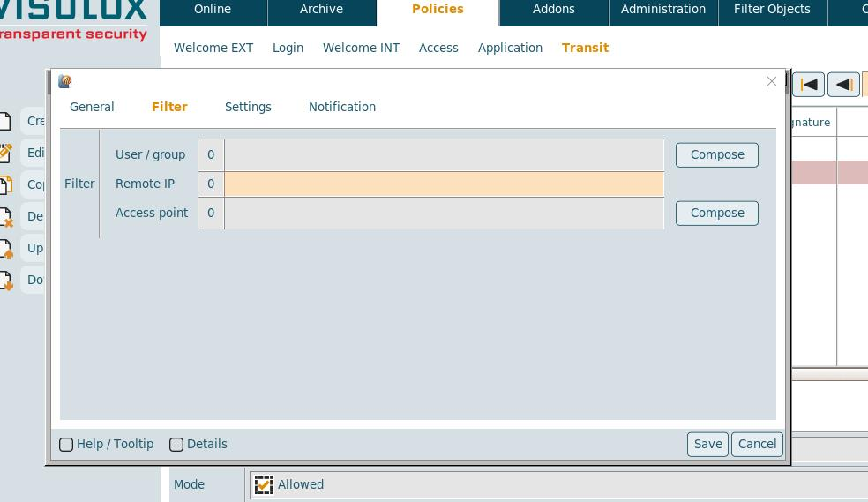
Task: Click the Delete document icon
Action: (x=5, y=217)
